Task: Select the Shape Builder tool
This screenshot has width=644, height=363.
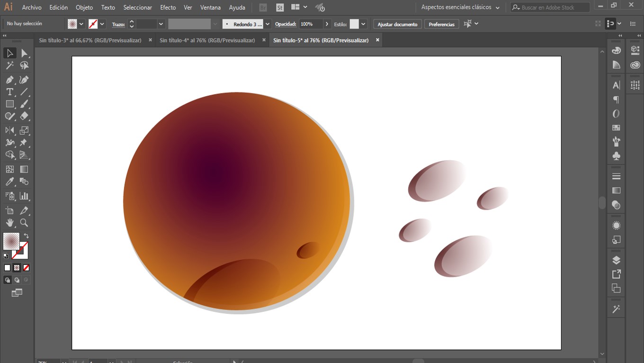Action: click(10, 155)
